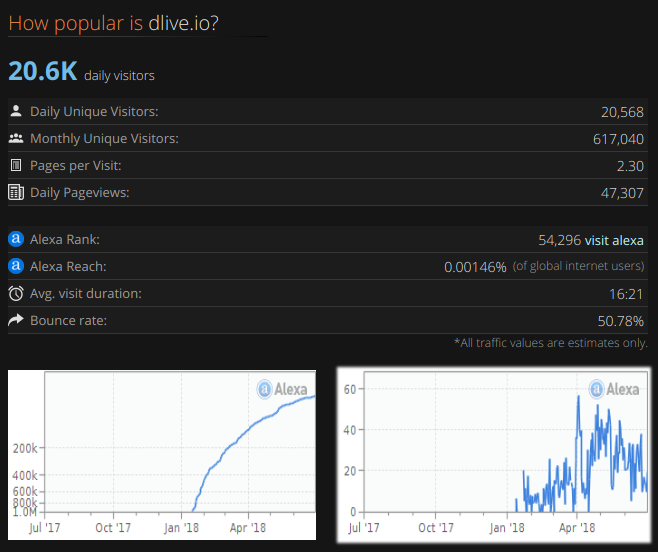
Task: Click the Alexa Rank label
Action: click(x=65, y=239)
